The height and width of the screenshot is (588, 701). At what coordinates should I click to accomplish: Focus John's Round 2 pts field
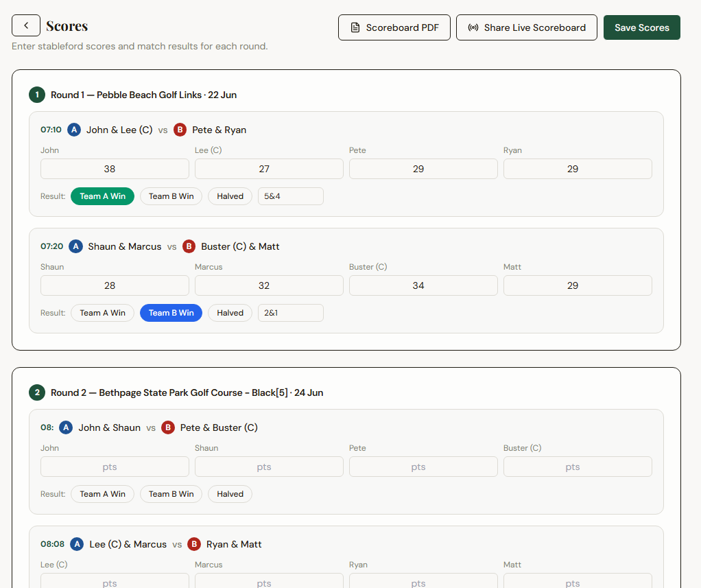click(x=115, y=467)
